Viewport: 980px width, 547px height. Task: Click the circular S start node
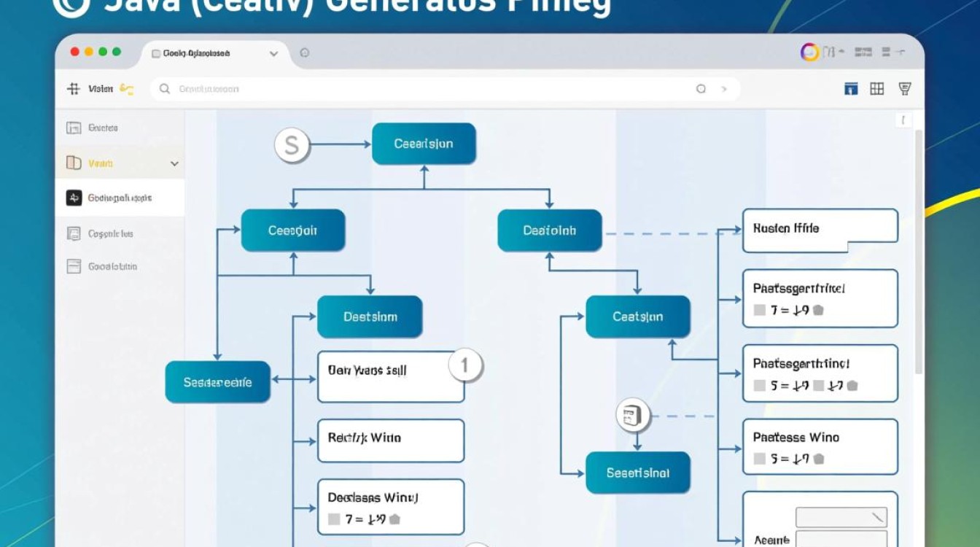pyautogui.click(x=292, y=145)
